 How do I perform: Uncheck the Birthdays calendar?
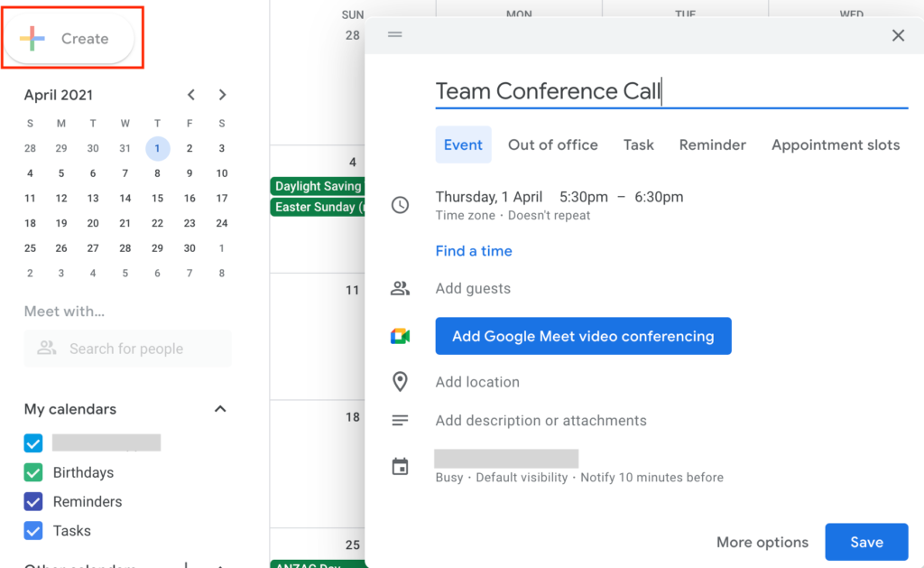33,472
